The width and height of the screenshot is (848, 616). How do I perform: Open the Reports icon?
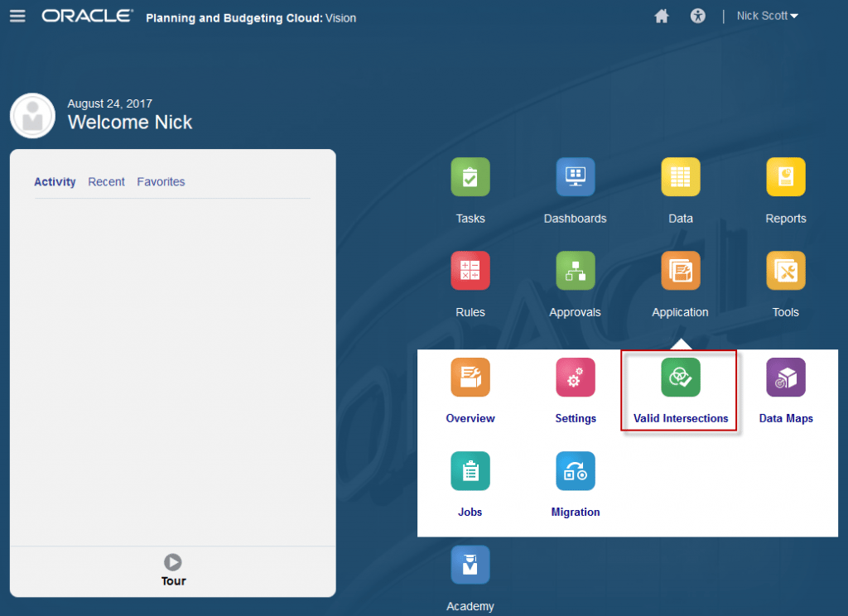(x=786, y=177)
